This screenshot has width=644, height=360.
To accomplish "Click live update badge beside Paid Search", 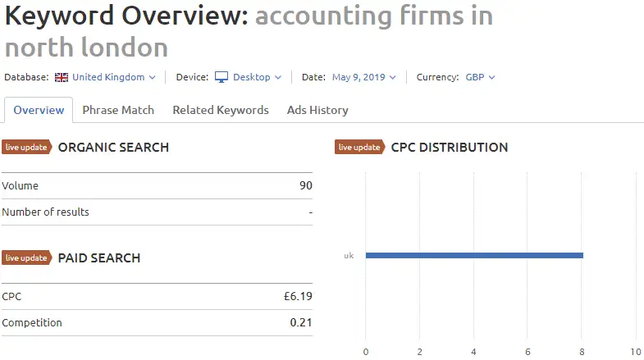I will [x=27, y=257].
